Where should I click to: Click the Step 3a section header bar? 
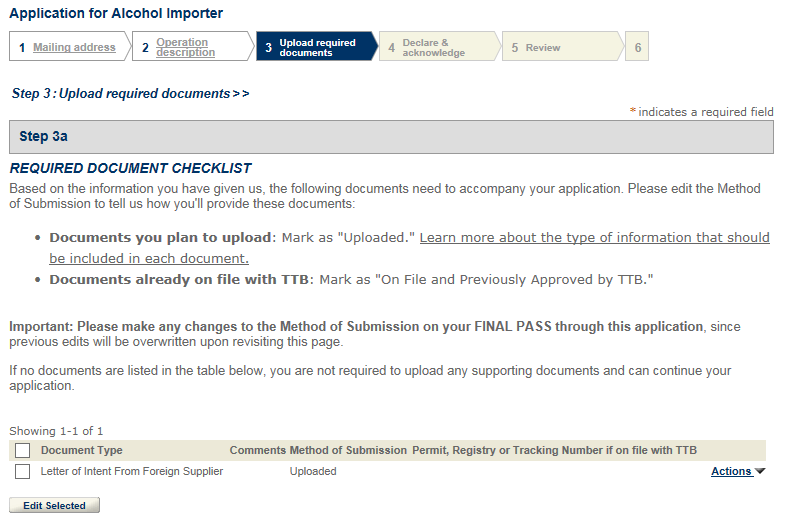click(391, 137)
